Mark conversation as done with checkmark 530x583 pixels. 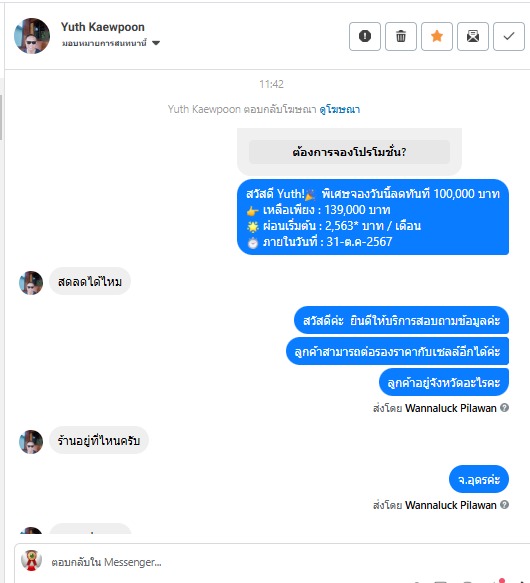click(x=508, y=36)
